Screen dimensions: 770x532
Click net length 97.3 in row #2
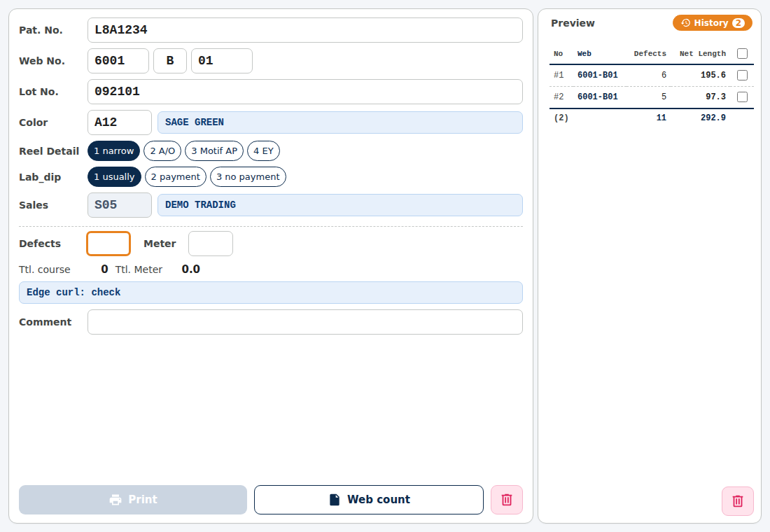click(715, 97)
